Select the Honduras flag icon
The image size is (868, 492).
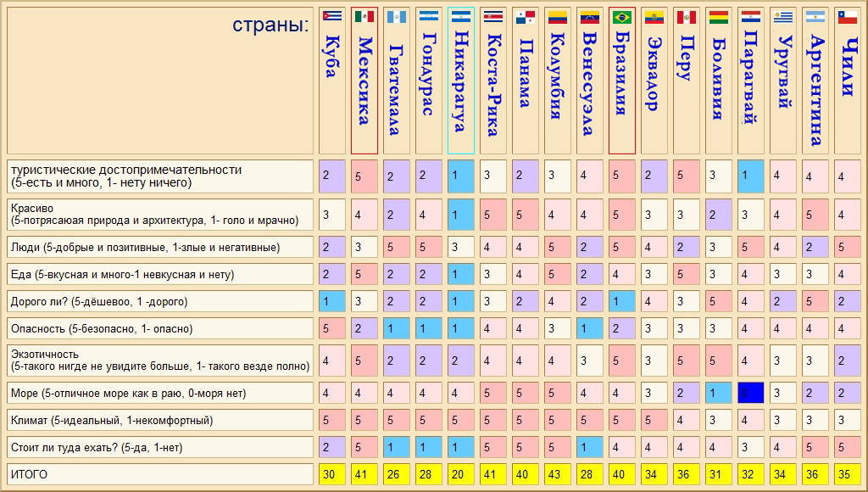coord(428,16)
